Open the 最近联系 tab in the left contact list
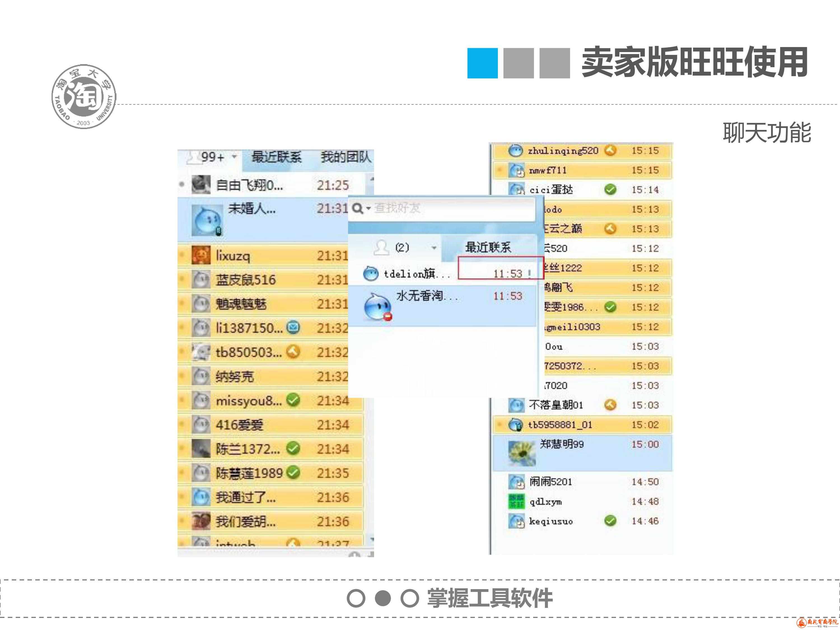The width and height of the screenshot is (840, 630). (x=276, y=157)
